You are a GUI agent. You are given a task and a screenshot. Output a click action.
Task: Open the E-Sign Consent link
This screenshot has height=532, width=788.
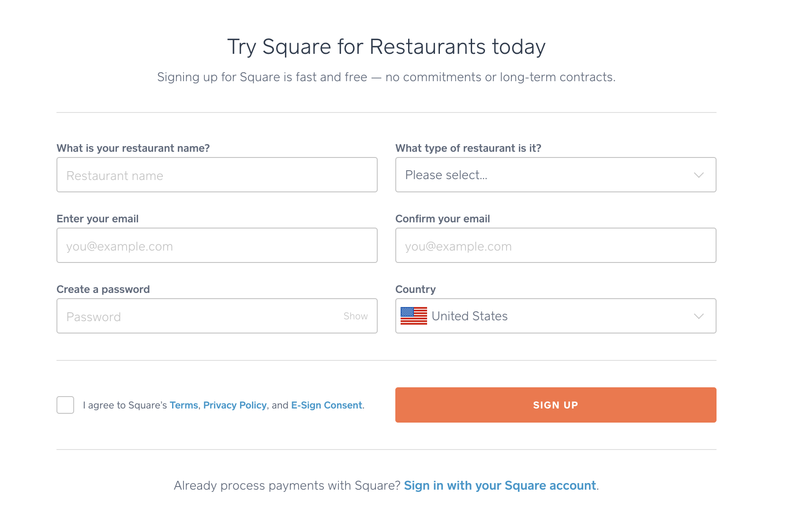click(x=326, y=405)
